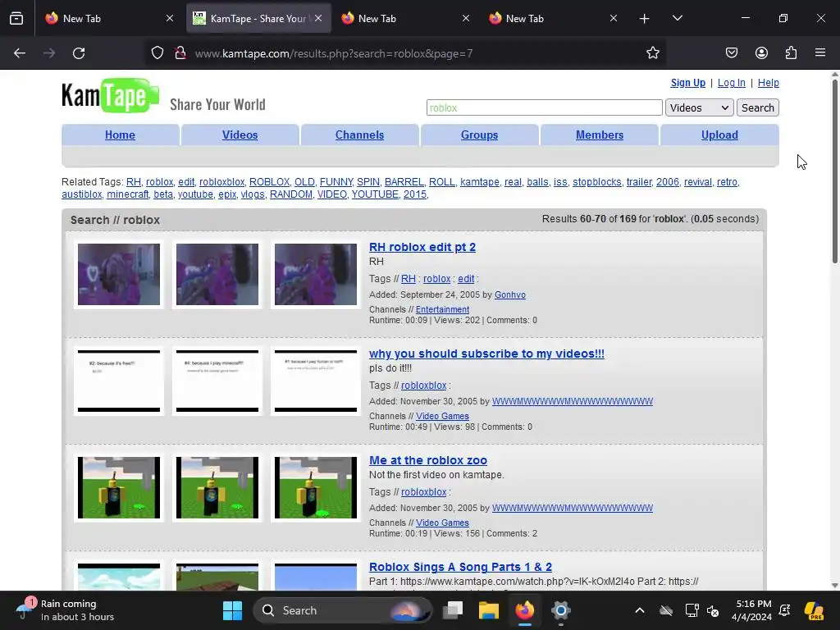This screenshot has width=840, height=630.
Task: Open the Extensions puzzle icon
Action: 791,53
